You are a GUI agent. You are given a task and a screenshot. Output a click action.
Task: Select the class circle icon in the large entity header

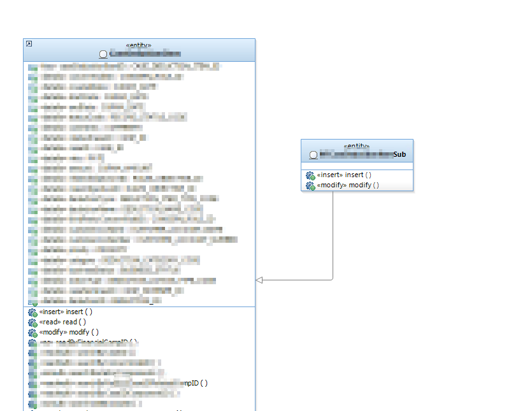103,54
